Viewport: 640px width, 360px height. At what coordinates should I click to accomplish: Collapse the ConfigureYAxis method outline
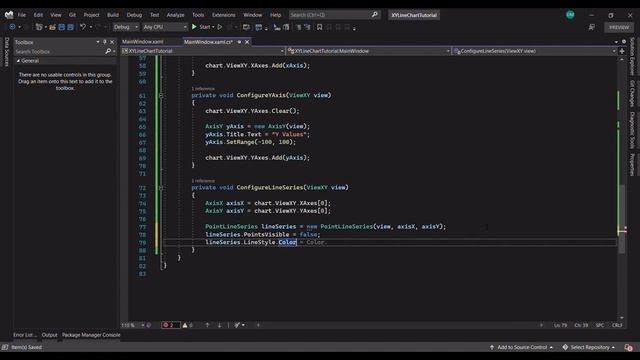(161, 96)
